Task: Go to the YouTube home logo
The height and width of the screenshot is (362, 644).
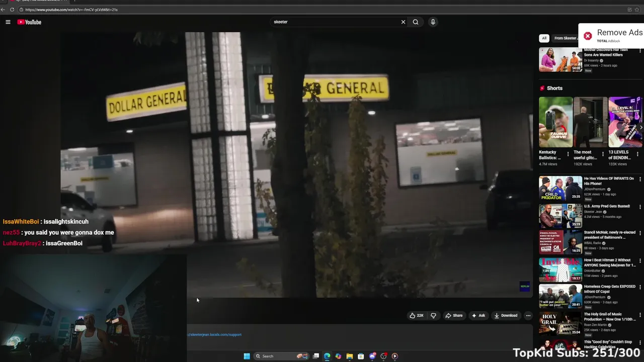Action: 29,22
